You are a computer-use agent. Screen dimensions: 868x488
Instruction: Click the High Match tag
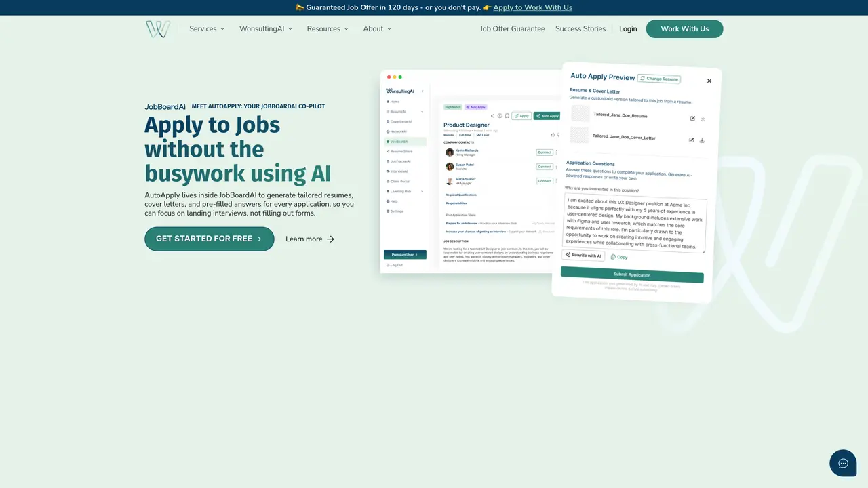tap(453, 107)
